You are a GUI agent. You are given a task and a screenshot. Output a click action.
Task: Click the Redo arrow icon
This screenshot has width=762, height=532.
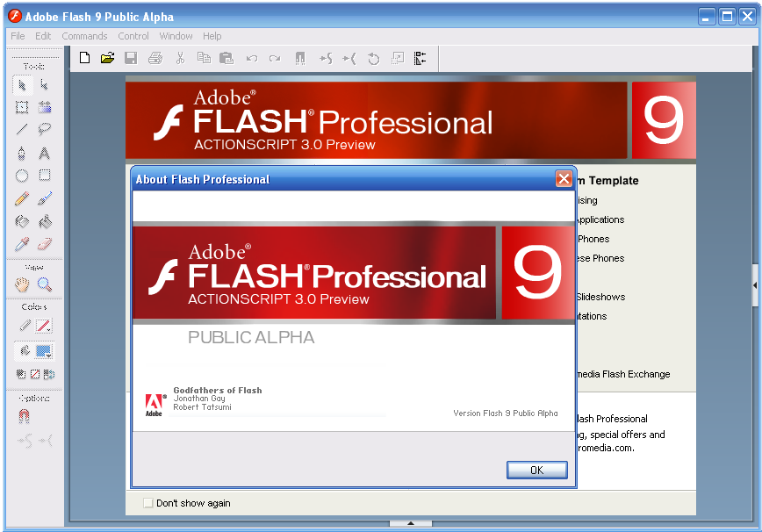coord(275,59)
